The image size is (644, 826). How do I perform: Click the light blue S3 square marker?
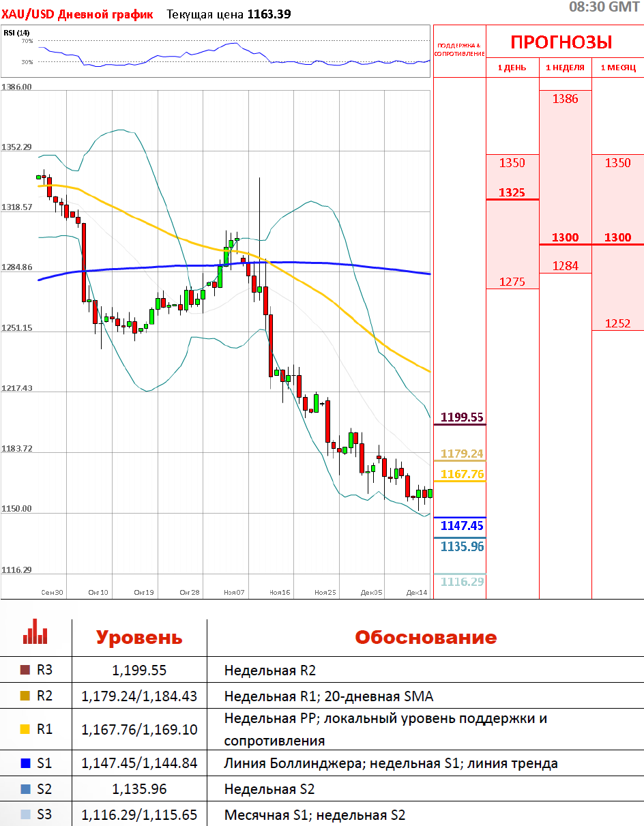pos(25,814)
